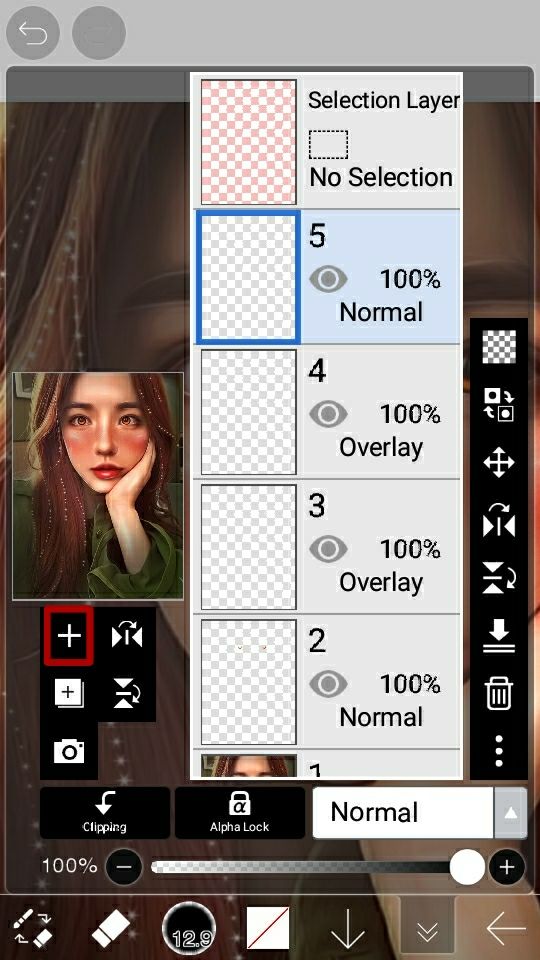Add a new layer with plus icon
This screenshot has width=540, height=960.
coord(69,636)
